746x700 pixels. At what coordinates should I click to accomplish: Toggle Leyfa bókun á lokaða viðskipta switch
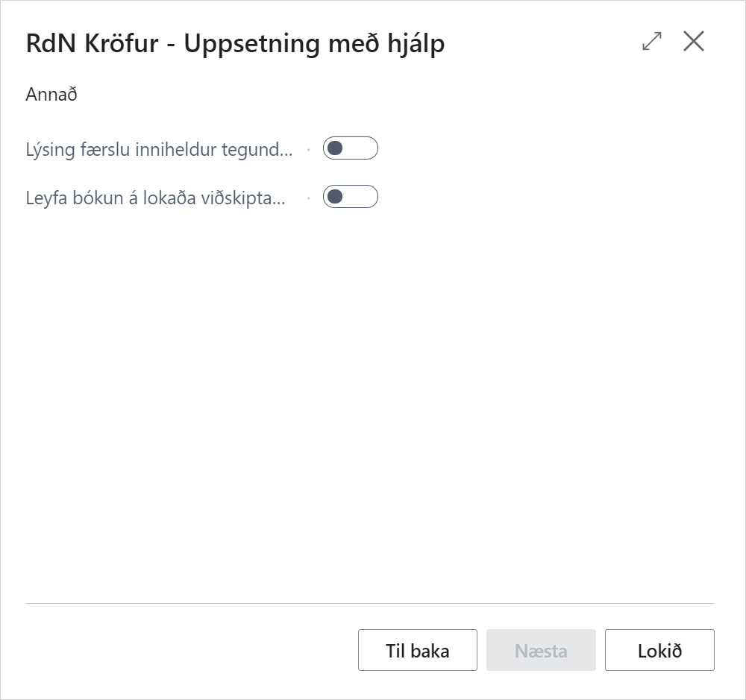(350, 197)
